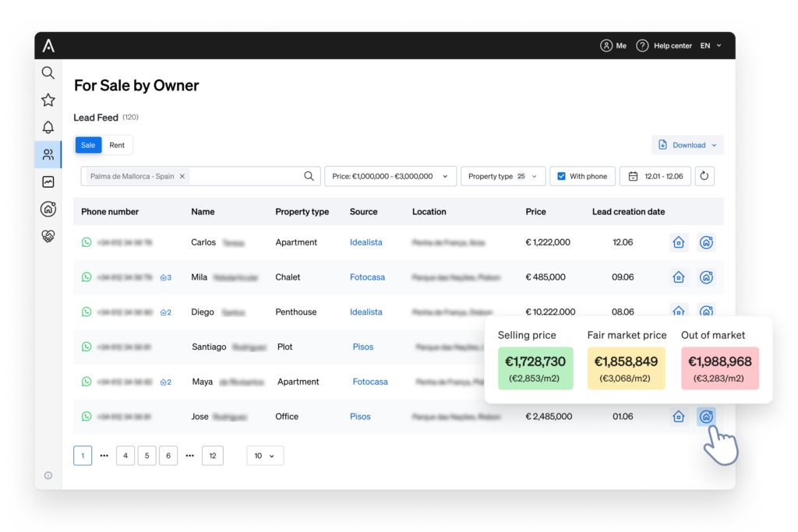798x532 pixels.
Task: Switch to the Rent tab
Action: pyautogui.click(x=117, y=145)
